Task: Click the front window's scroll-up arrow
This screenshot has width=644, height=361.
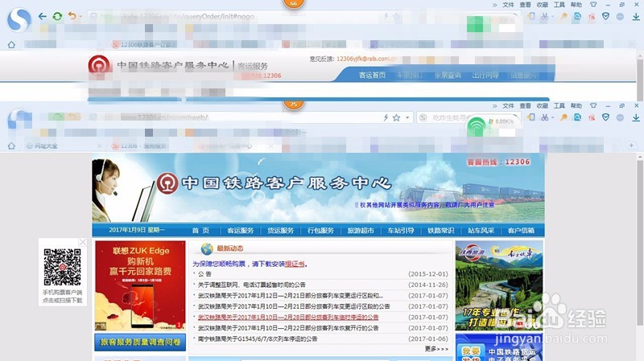Action: (x=640, y=157)
